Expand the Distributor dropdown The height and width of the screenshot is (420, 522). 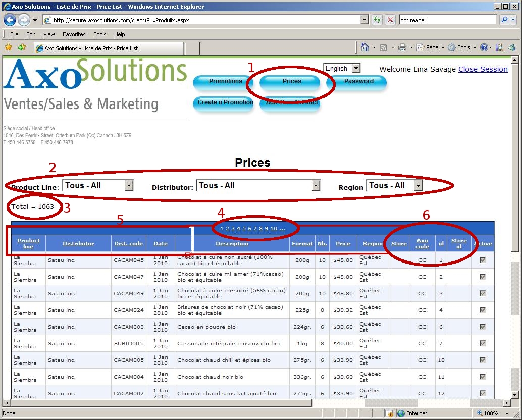click(x=316, y=185)
